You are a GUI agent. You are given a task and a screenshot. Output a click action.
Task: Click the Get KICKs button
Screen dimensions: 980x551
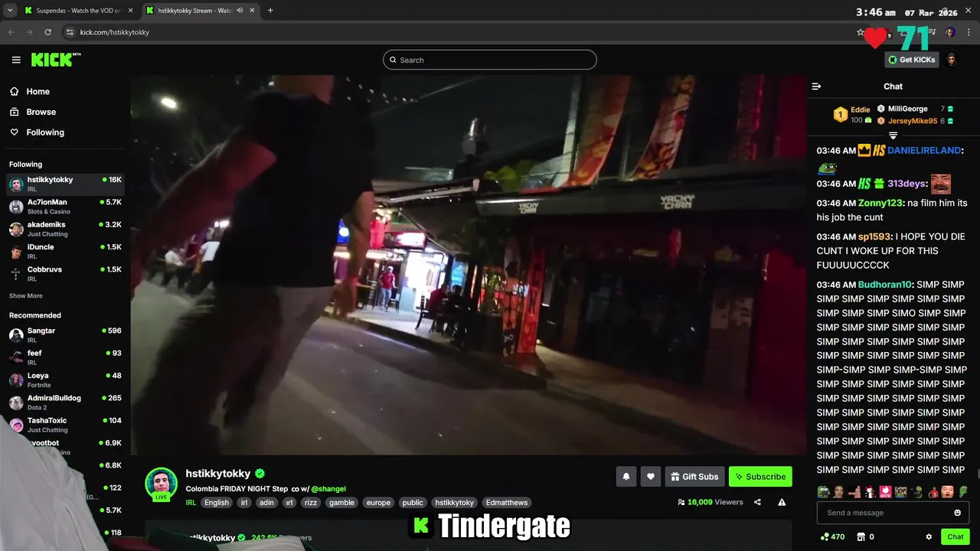pyautogui.click(x=912, y=60)
